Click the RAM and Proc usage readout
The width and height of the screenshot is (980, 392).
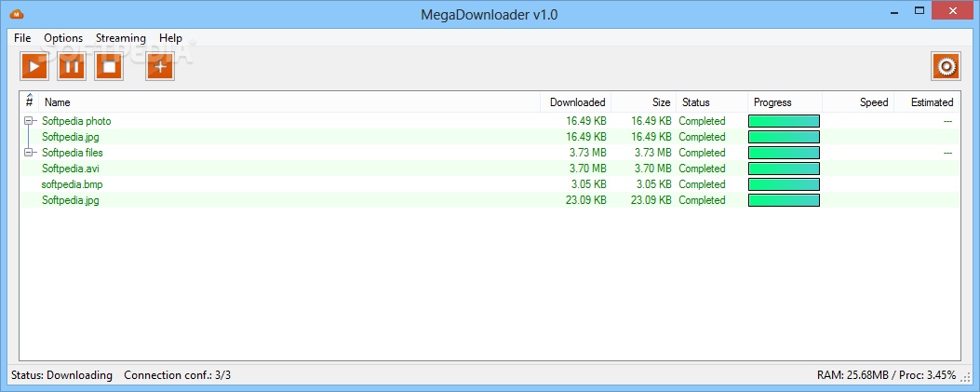coord(886,375)
